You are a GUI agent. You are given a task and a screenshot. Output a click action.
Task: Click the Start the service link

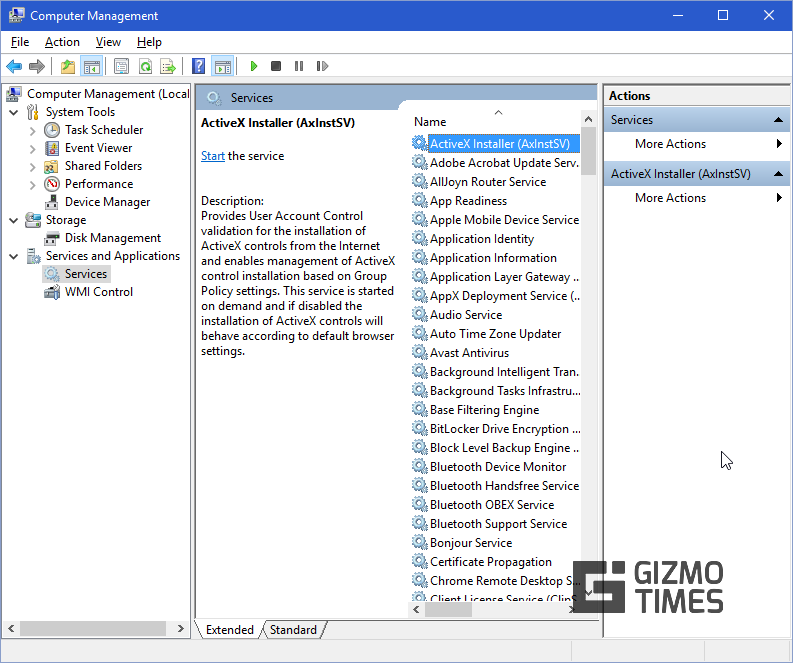(212, 156)
